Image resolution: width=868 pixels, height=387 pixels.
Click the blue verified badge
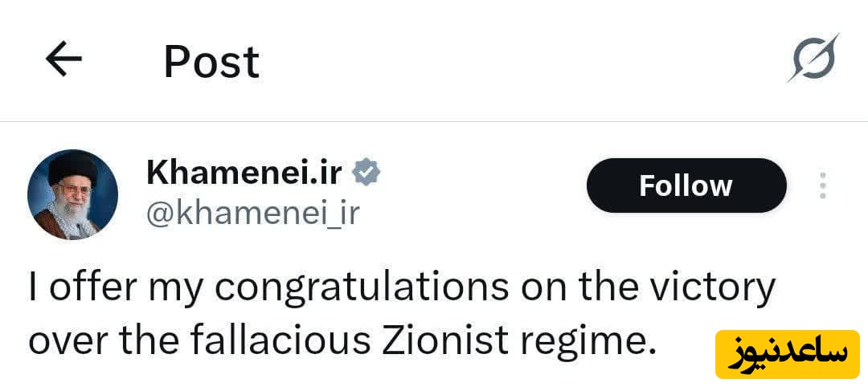(x=366, y=171)
